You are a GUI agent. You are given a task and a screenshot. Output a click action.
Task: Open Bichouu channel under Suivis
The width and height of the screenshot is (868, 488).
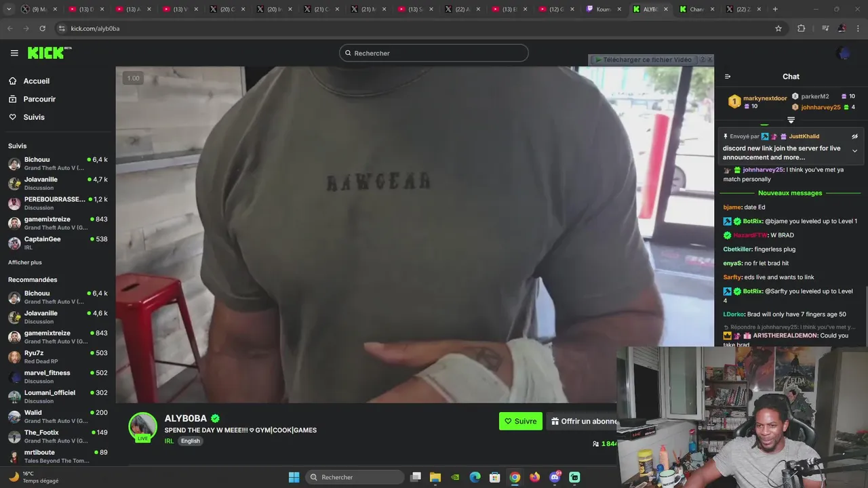tap(58, 163)
